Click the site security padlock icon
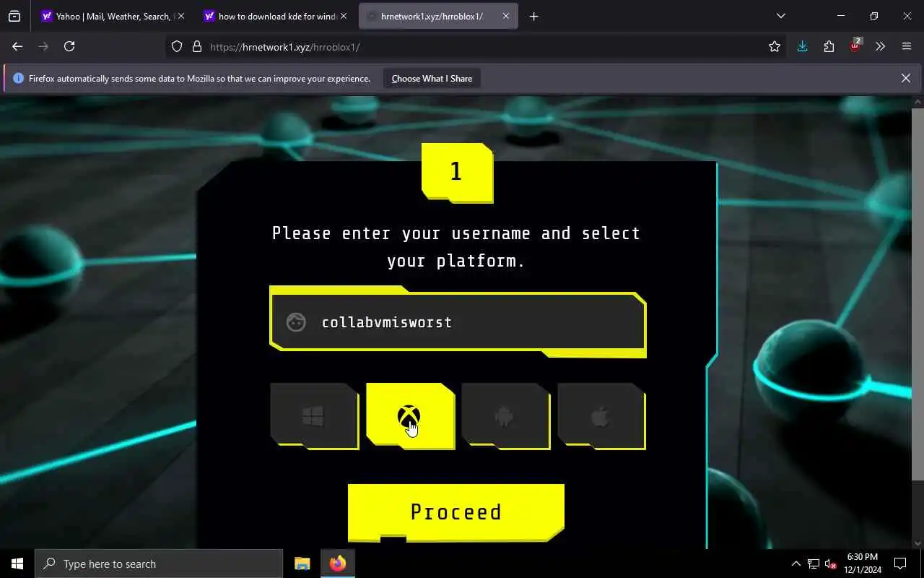Image resolution: width=924 pixels, height=578 pixels. point(196,46)
